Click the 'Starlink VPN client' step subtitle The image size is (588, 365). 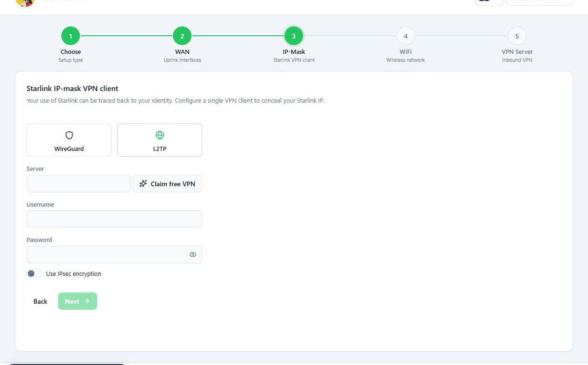[x=294, y=60]
